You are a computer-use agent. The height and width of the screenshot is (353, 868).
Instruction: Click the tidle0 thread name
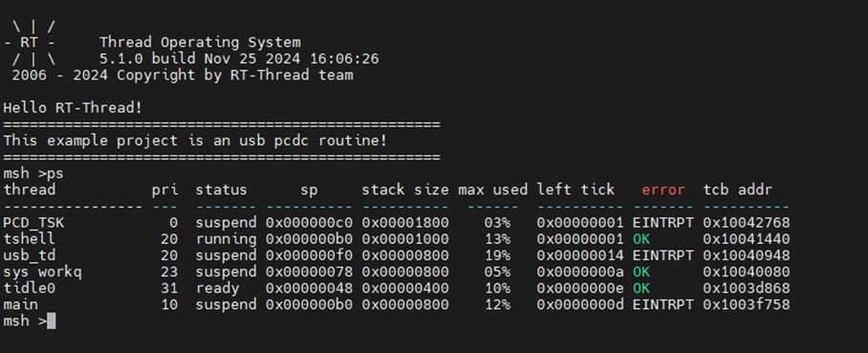[x=30, y=289]
